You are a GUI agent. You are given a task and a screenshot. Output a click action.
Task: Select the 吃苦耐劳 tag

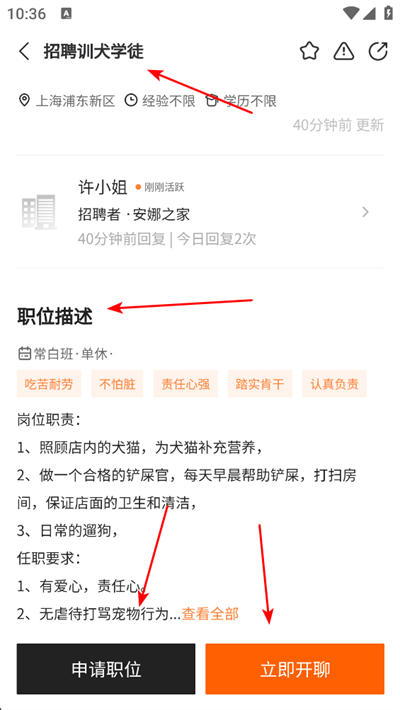tap(49, 384)
